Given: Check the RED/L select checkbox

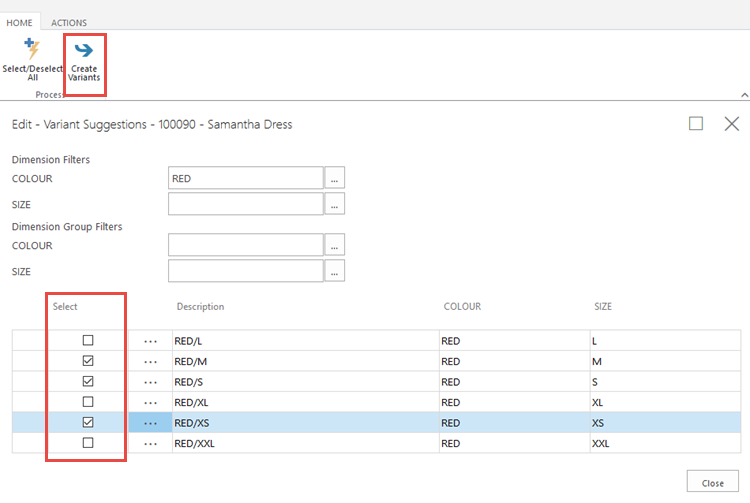Looking at the screenshot, I should [x=88, y=341].
